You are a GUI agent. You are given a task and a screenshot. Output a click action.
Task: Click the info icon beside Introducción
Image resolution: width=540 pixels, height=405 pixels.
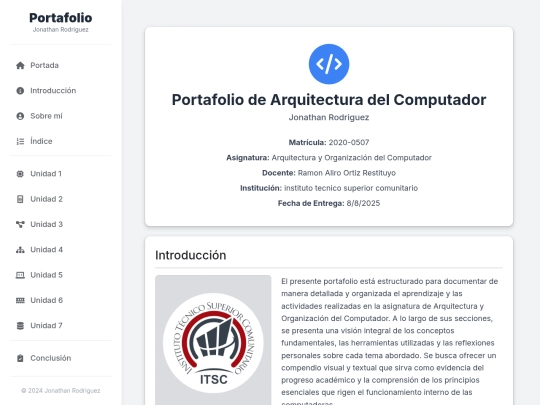(x=20, y=91)
